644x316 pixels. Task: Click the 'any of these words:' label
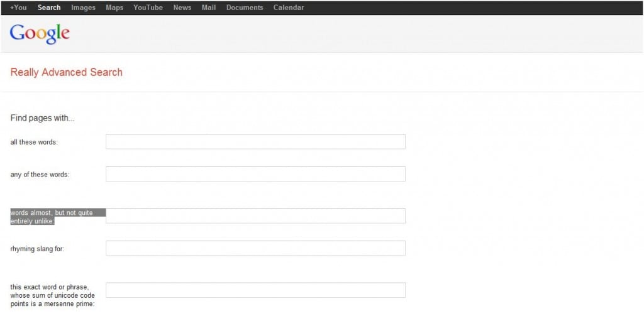click(x=40, y=175)
